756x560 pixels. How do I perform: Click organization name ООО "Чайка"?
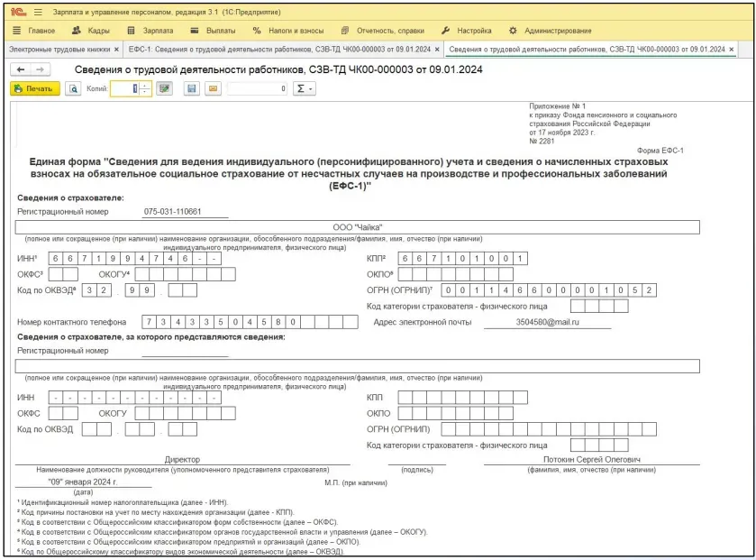click(357, 227)
